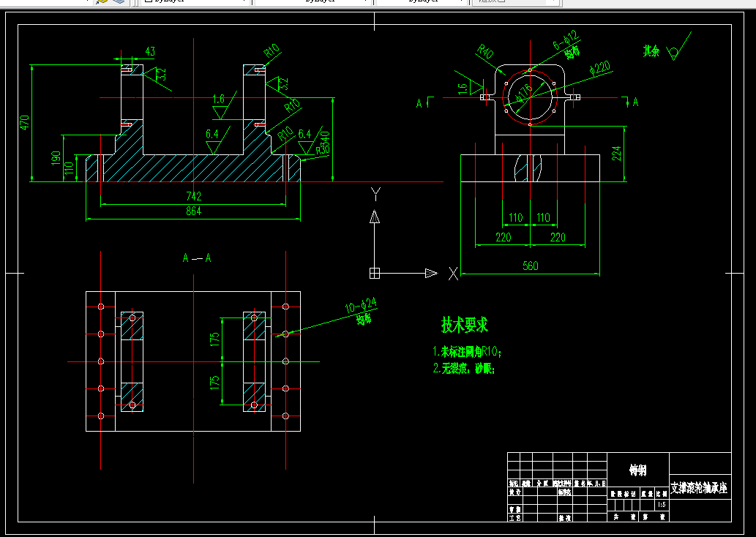Select the 470 height dimension

click(x=24, y=122)
